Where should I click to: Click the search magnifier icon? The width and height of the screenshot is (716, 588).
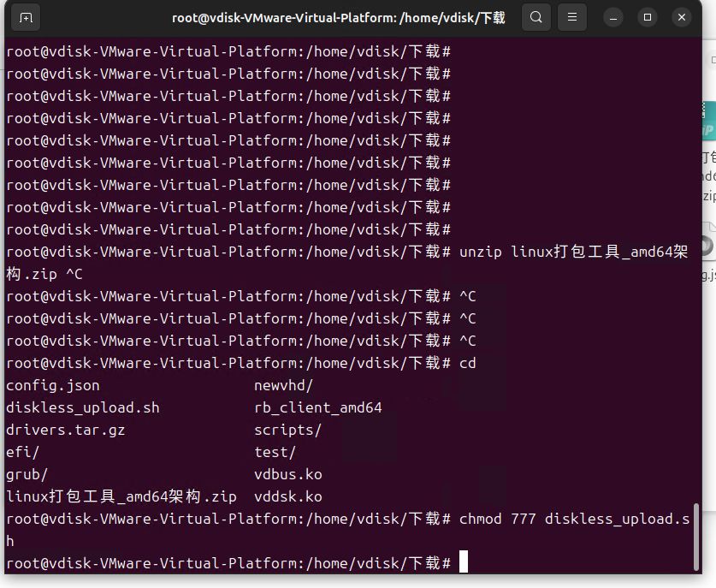536,17
